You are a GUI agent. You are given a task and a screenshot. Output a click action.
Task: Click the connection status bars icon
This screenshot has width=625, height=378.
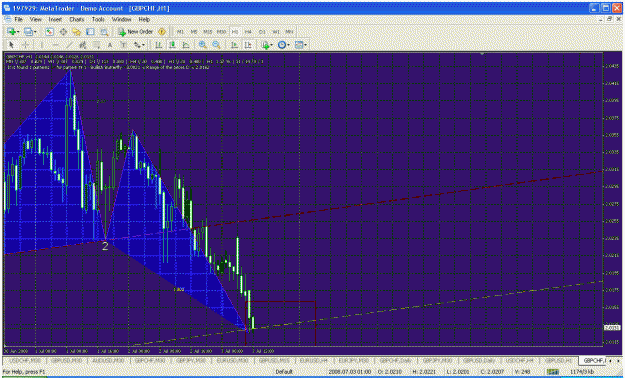(552, 372)
